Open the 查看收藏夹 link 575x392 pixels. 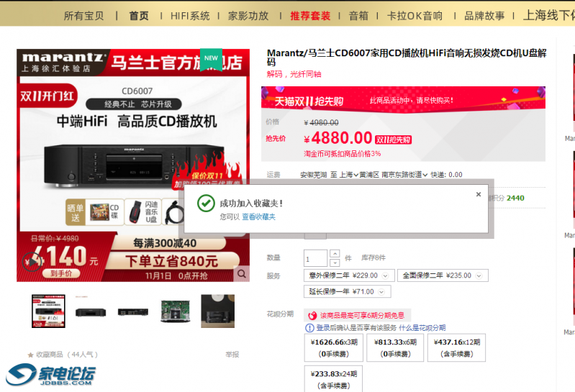[x=258, y=216]
